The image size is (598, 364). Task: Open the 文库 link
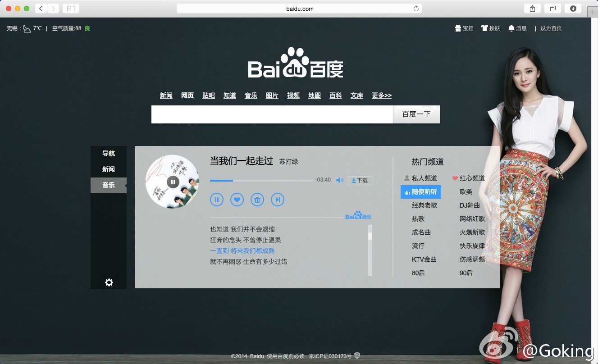click(357, 96)
